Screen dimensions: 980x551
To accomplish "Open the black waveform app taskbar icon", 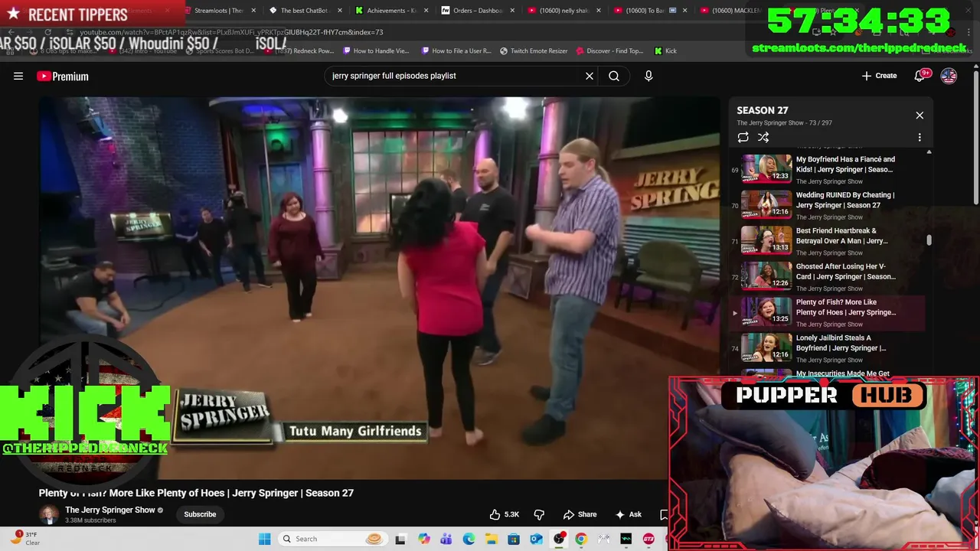I will pos(626,539).
